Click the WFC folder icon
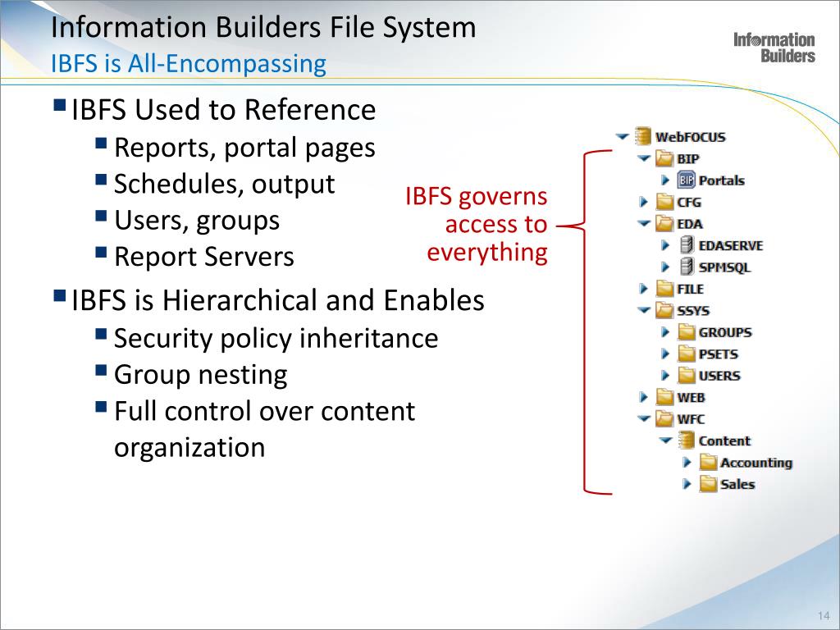 coord(664,419)
